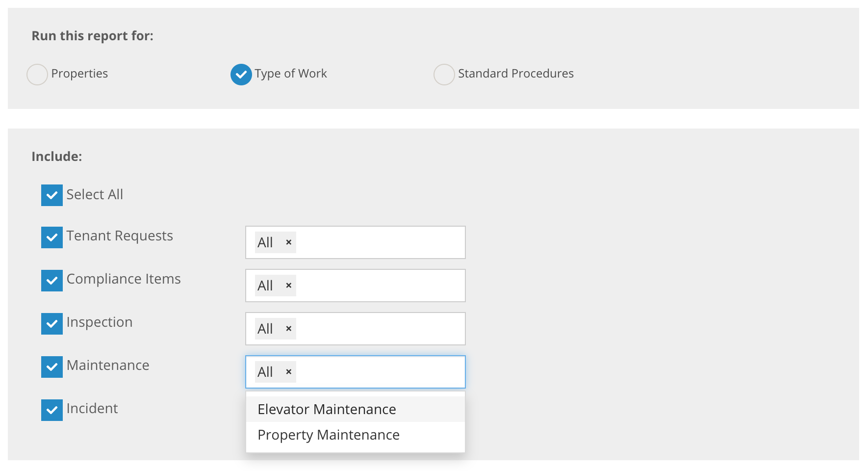Select the Type of Work radio option

241,75
